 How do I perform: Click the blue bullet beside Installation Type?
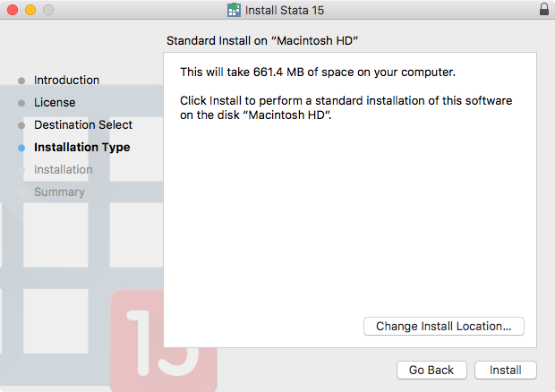[21, 148]
